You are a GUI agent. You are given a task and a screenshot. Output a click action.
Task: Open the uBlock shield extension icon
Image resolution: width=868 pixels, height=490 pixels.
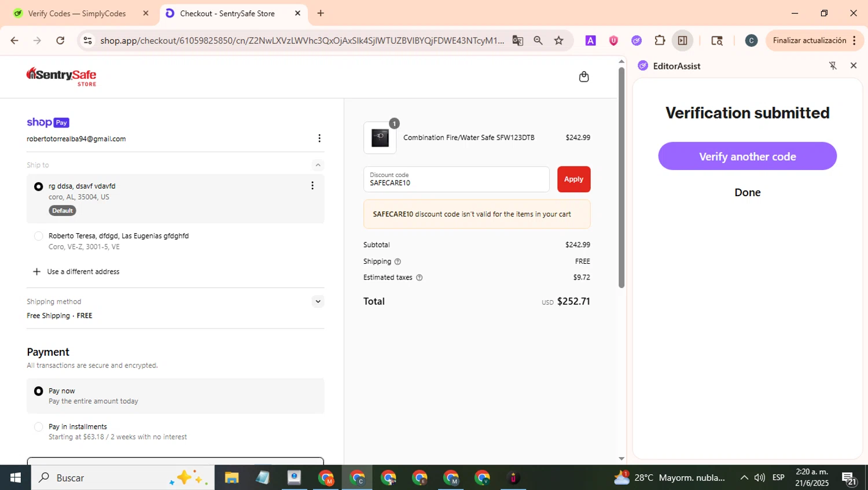tap(613, 40)
